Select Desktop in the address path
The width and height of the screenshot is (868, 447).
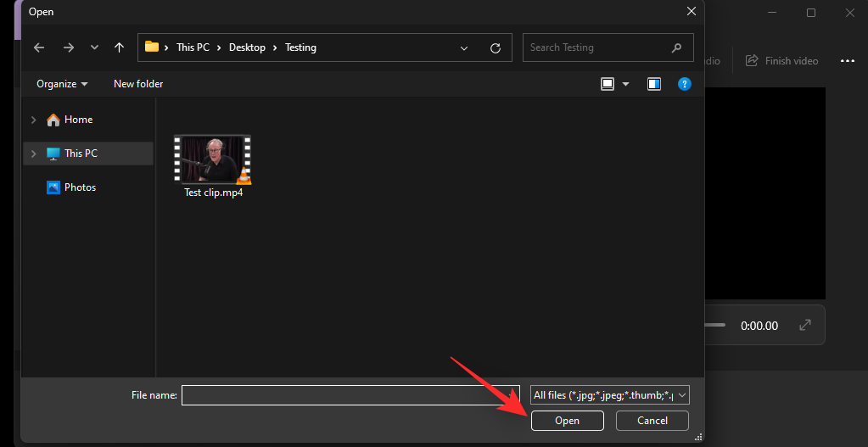248,47
